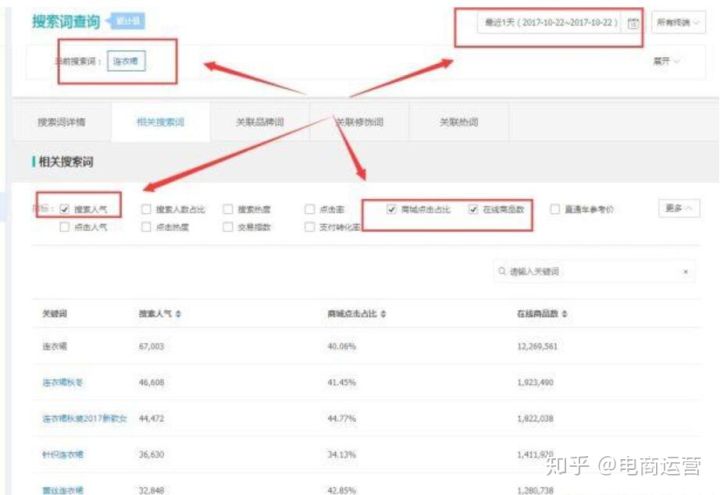720x495 pixels.
Task: Click the 关键词 column header
Action: pos(55,314)
